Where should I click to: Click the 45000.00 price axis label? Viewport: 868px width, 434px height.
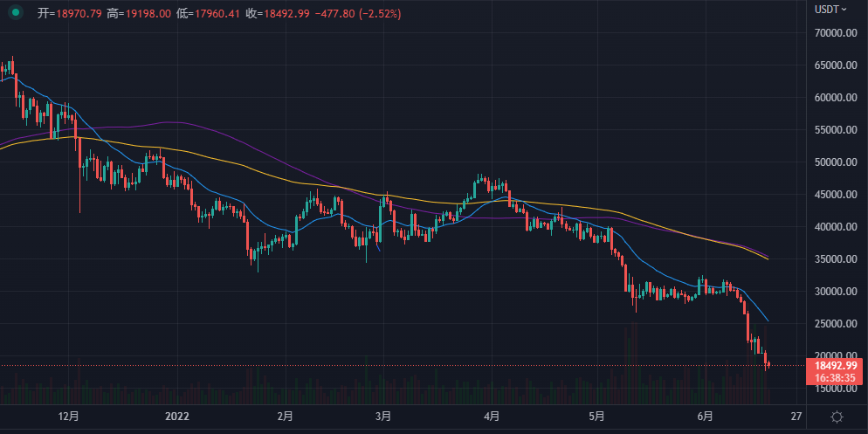pyautogui.click(x=836, y=195)
